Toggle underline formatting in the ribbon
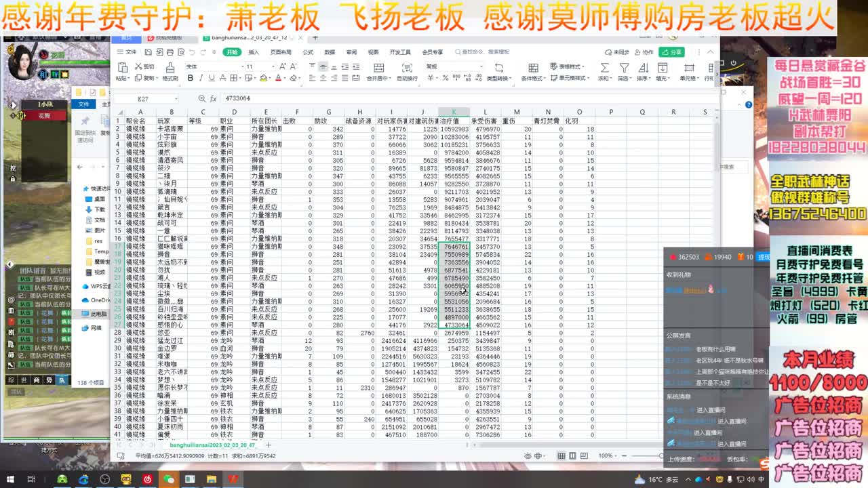This screenshot has height=488, width=868. pyautogui.click(x=212, y=77)
